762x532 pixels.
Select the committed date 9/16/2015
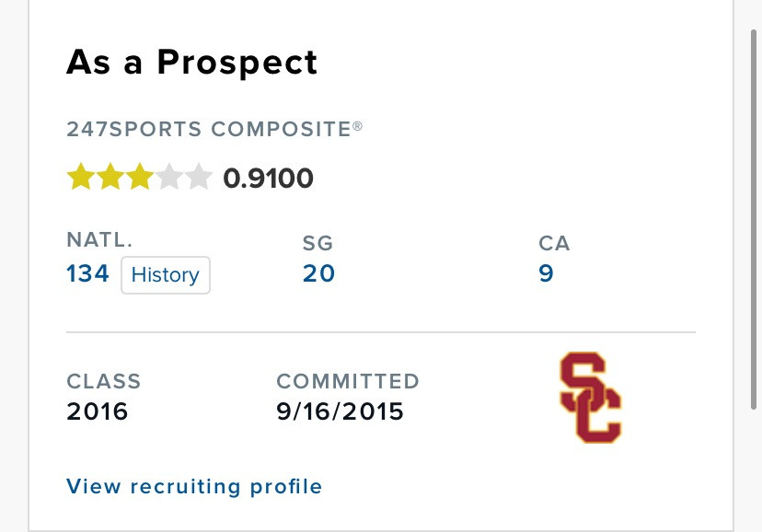[x=340, y=411]
